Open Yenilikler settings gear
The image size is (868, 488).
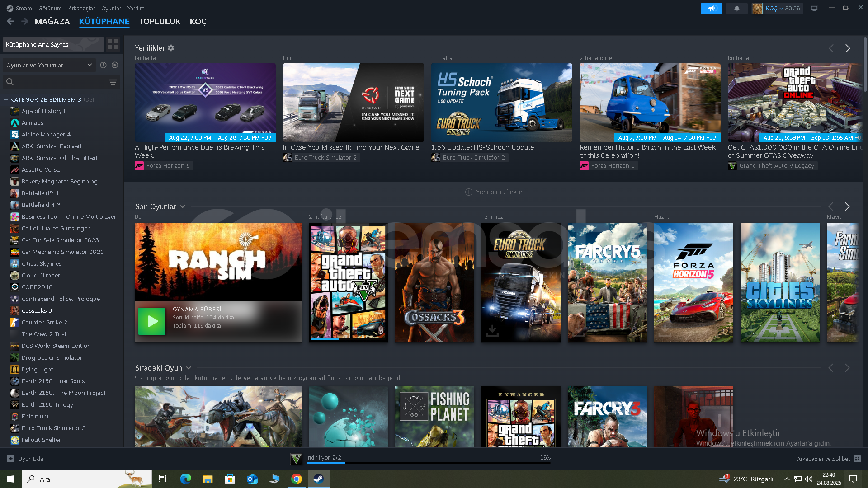(171, 48)
